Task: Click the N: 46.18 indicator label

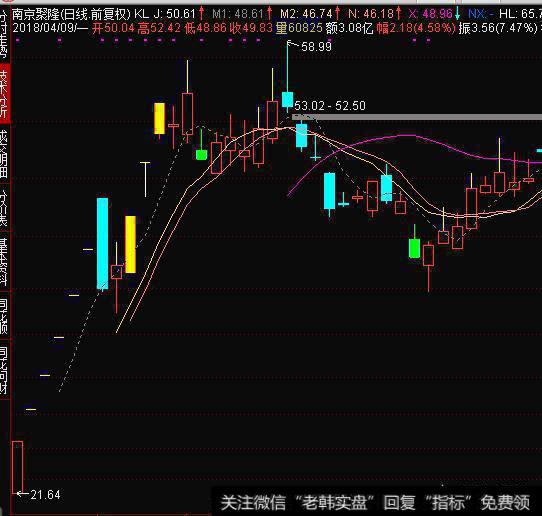Action: (x=371, y=14)
